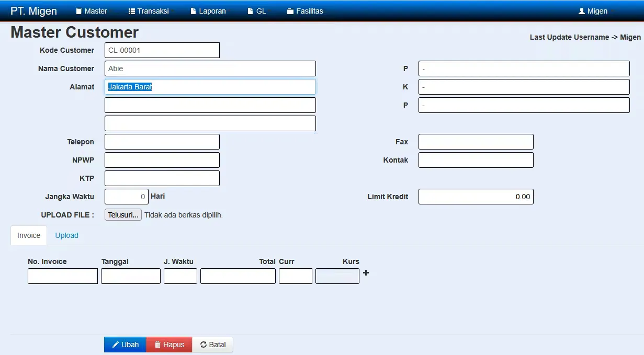The height and width of the screenshot is (355, 644).
Task: Open the Transaksi menu
Action: (149, 11)
